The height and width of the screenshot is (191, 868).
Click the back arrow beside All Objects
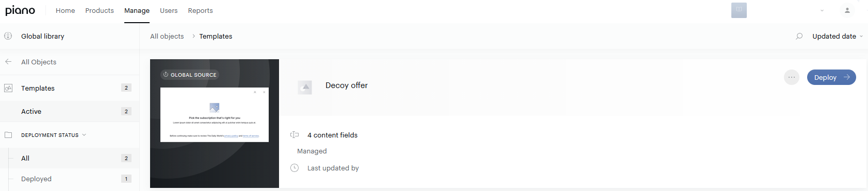[8, 62]
